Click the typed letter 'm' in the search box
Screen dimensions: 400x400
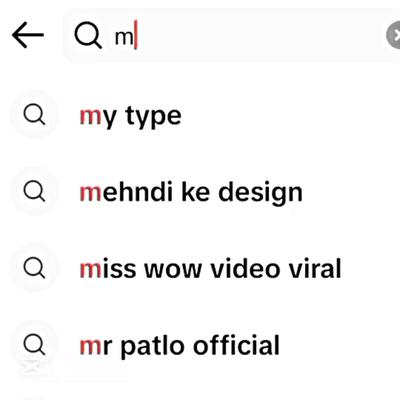click(x=124, y=38)
